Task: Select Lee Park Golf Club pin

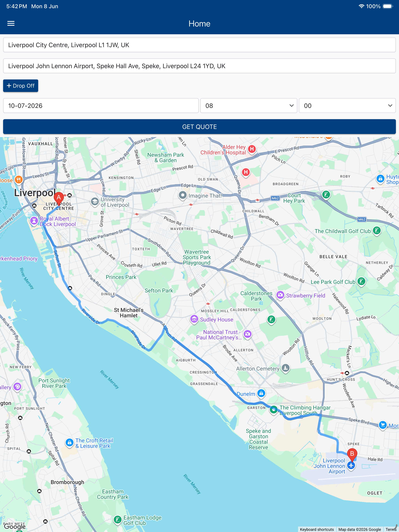Action: coord(361,281)
